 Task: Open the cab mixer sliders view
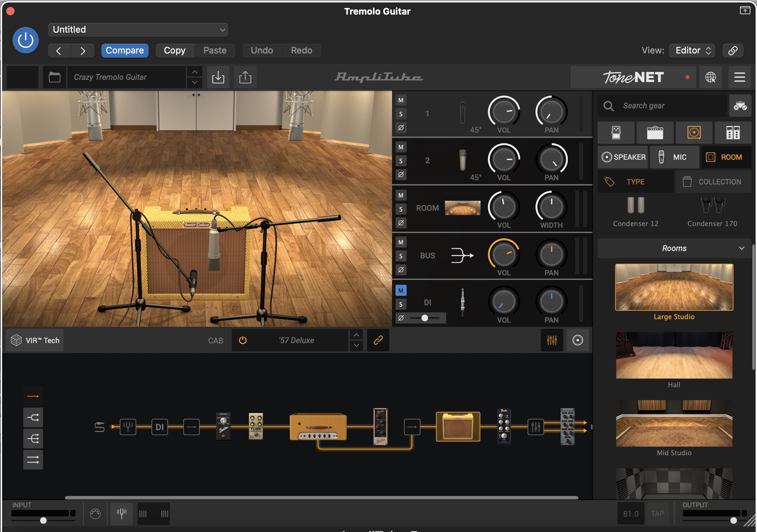pyautogui.click(x=552, y=340)
